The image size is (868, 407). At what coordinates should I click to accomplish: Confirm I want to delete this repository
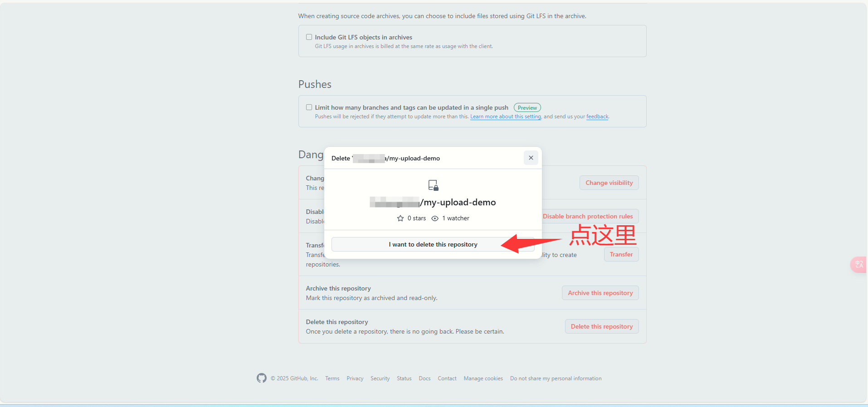[x=433, y=244]
